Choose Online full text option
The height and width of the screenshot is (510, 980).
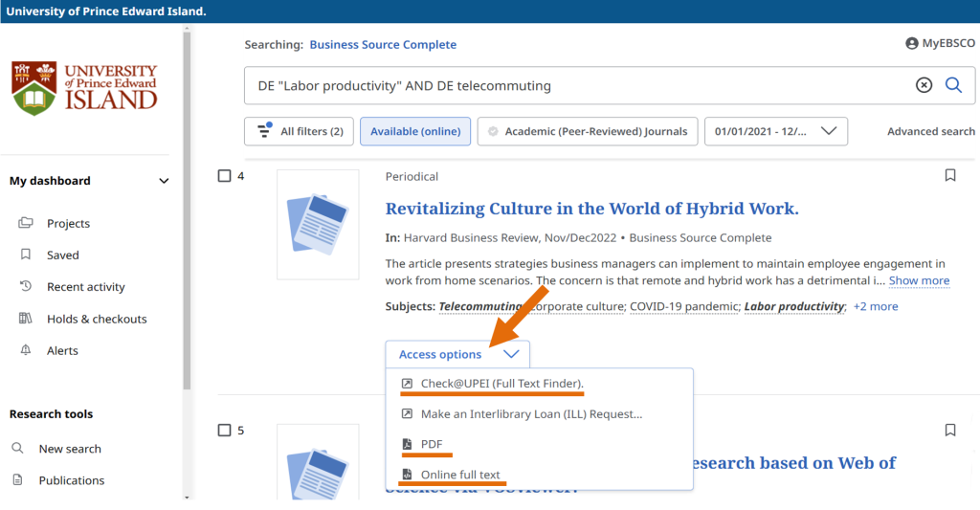click(460, 475)
